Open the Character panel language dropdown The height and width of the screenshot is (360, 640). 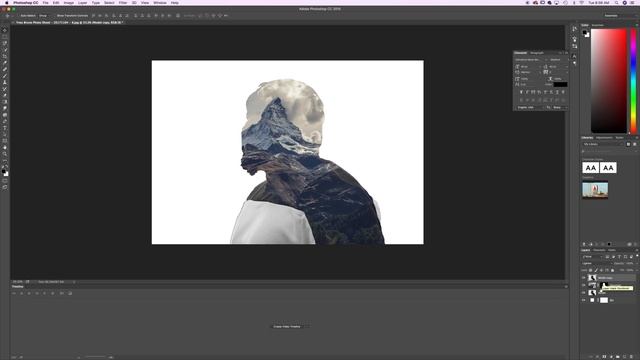point(531,107)
